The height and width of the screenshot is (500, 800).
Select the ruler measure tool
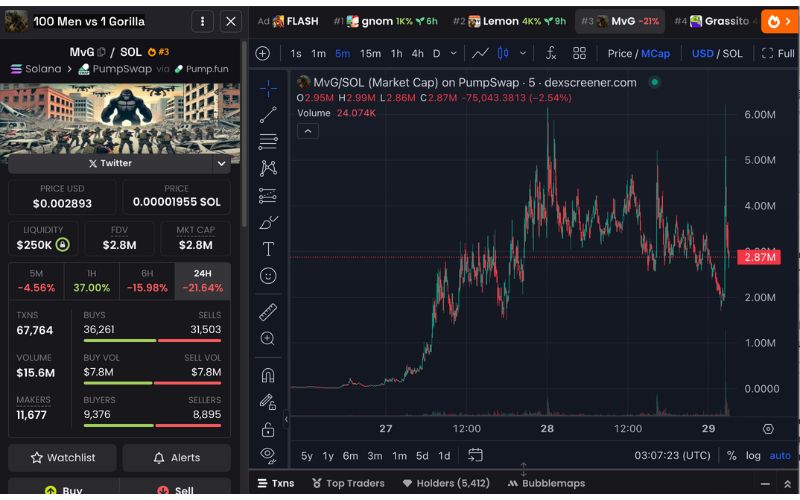click(x=268, y=312)
